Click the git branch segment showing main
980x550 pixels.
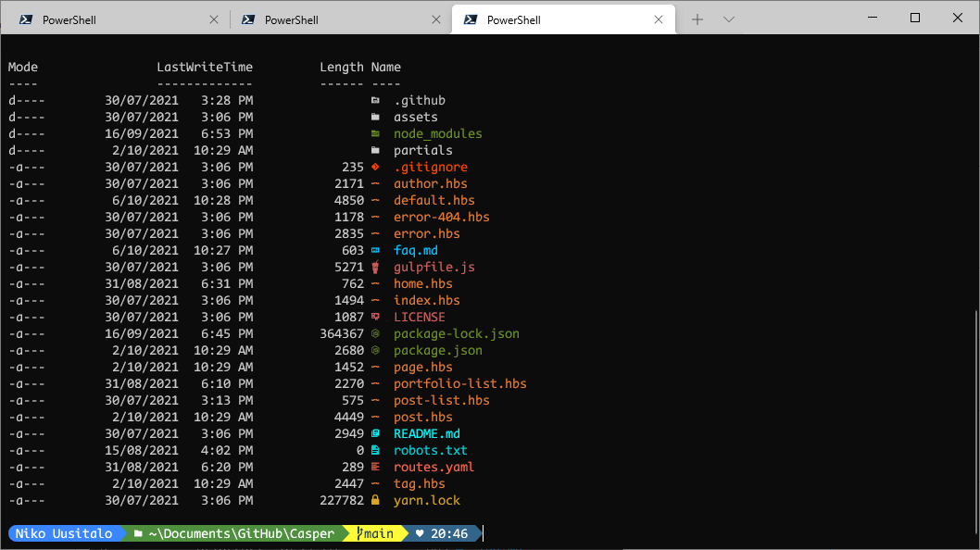pyautogui.click(x=374, y=533)
